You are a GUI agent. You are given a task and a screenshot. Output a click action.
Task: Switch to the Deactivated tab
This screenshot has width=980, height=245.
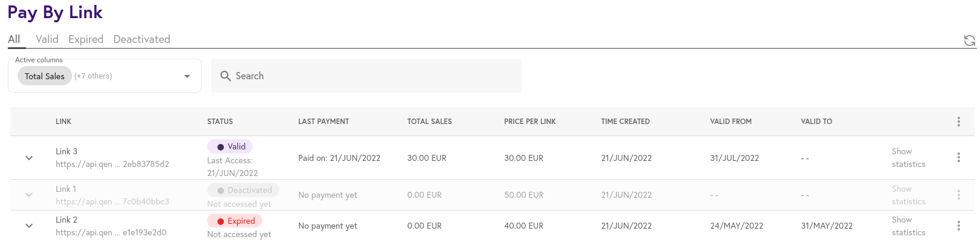point(142,39)
